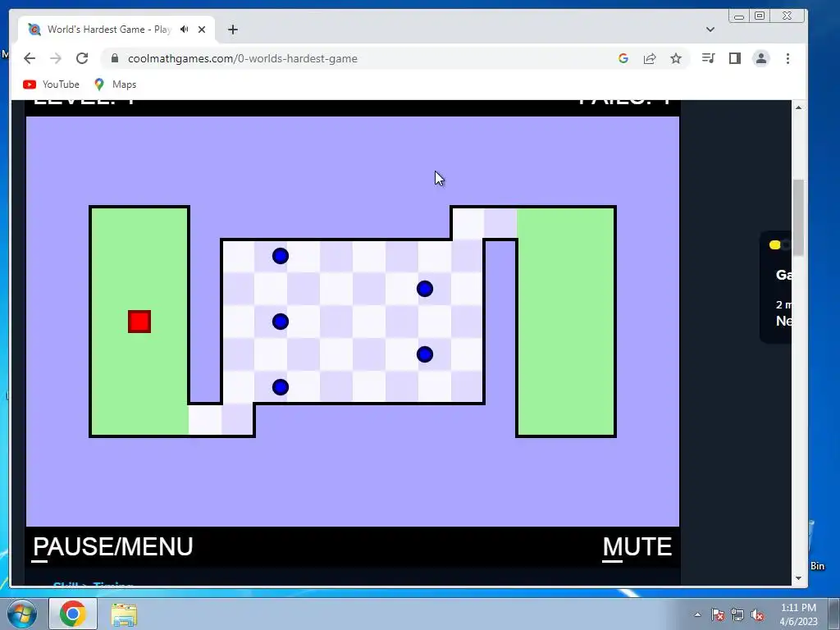Image resolution: width=840 pixels, height=630 pixels.
Task: Select the World's Hardest Game tab
Action: point(116,30)
